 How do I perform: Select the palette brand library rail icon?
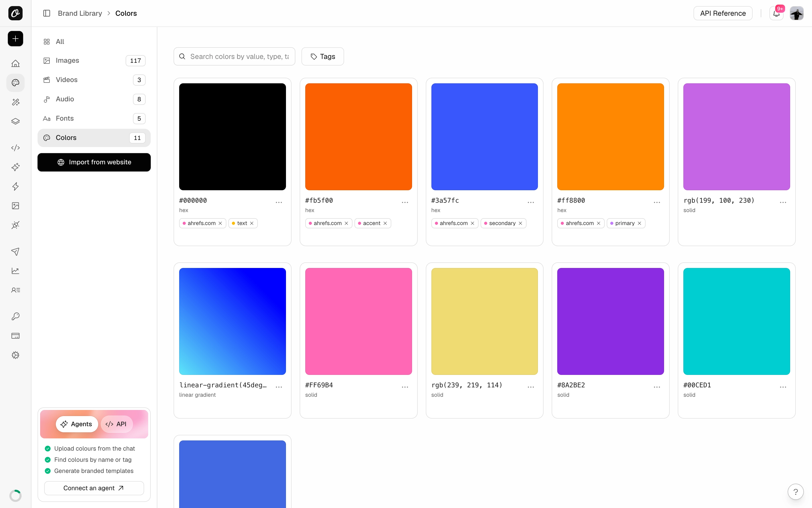coord(15,83)
